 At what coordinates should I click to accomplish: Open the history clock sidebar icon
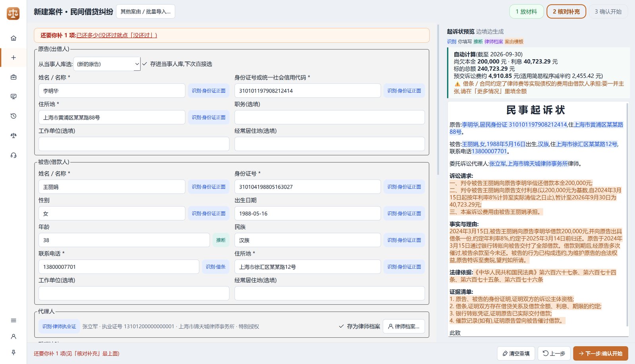pyautogui.click(x=13, y=116)
